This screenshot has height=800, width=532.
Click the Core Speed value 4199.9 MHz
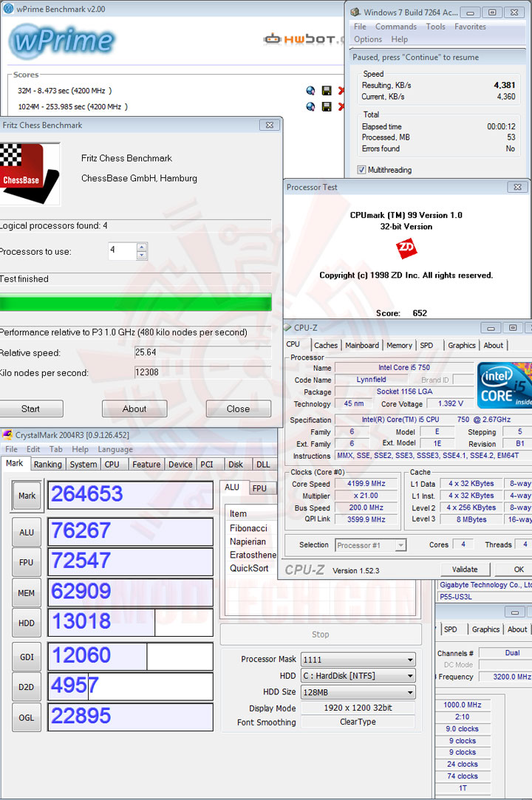(x=366, y=484)
